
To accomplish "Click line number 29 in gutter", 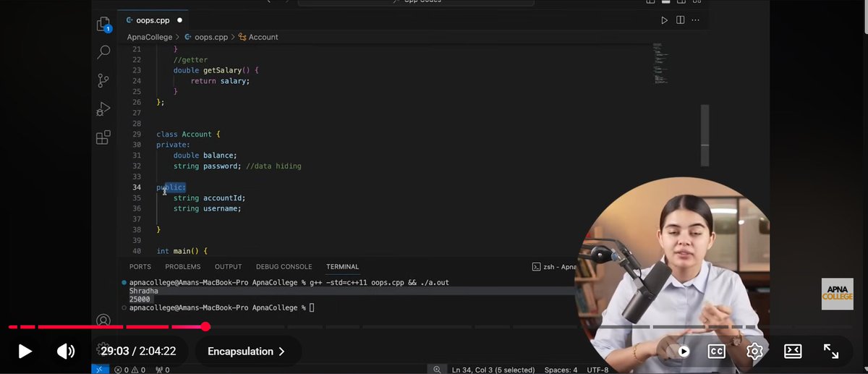I will coord(137,135).
